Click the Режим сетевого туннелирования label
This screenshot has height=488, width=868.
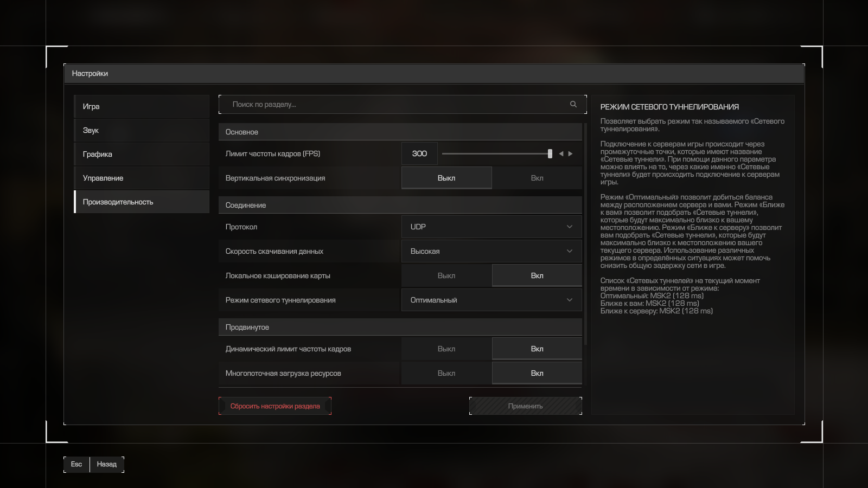tap(280, 300)
